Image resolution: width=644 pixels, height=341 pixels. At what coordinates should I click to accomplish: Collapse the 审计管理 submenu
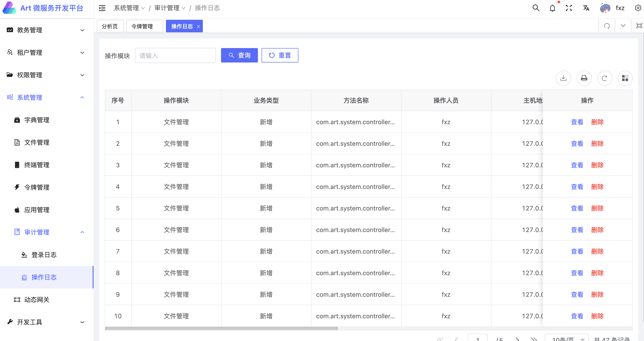click(x=47, y=232)
